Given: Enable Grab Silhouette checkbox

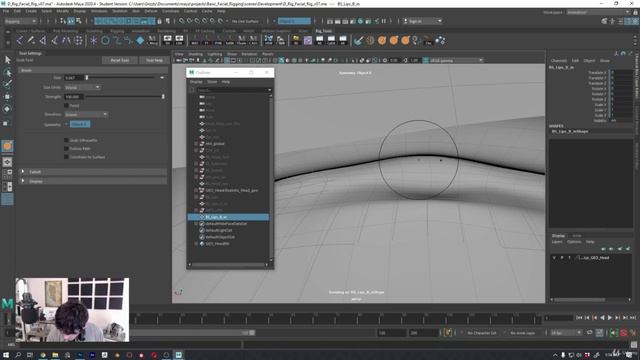Looking at the screenshot, I should [66, 140].
